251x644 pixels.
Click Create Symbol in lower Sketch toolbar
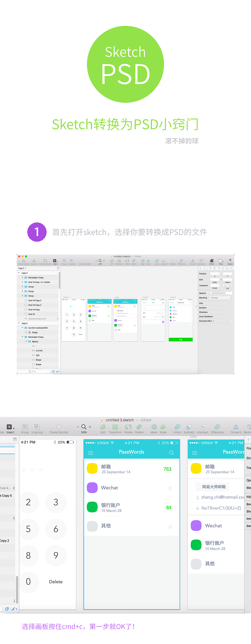(59, 429)
